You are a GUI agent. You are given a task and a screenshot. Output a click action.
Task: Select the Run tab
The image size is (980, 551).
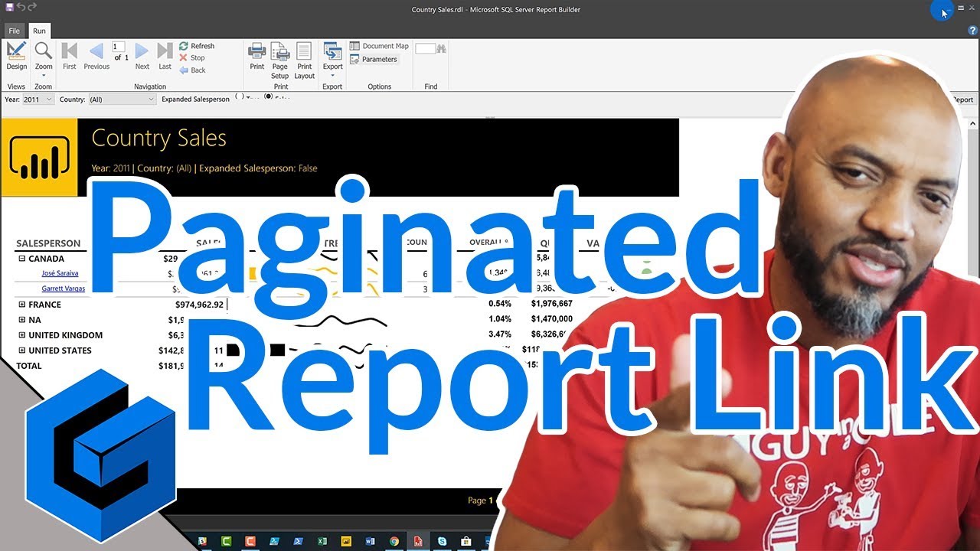pyautogui.click(x=39, y=31)
